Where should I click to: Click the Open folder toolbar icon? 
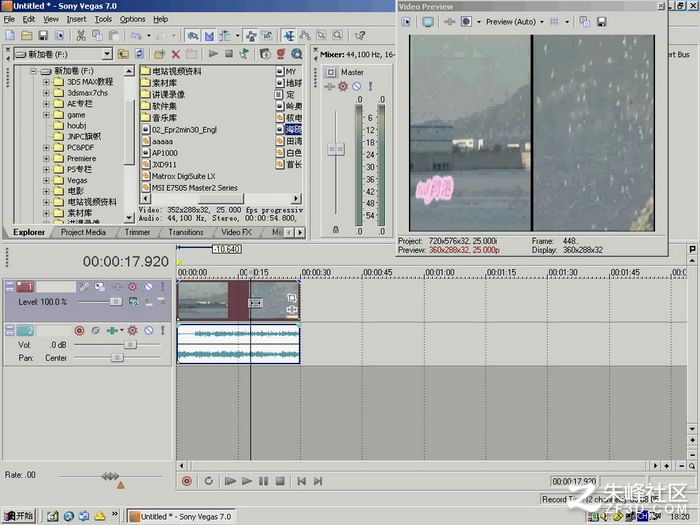(26, 35)
